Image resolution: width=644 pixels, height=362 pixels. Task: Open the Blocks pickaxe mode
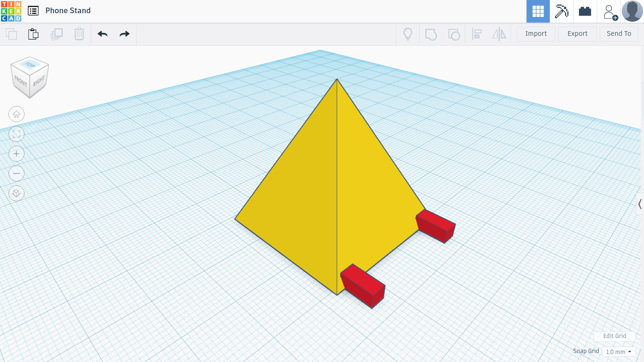click(x=561, y=11)
